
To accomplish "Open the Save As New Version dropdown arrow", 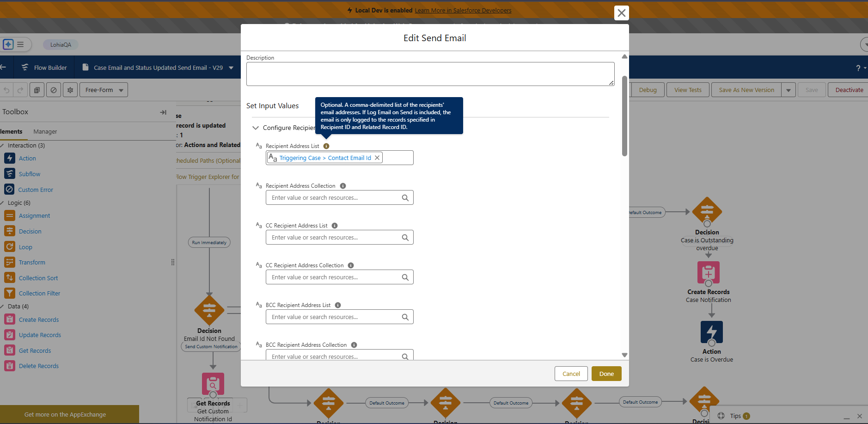I will (789, 90).
